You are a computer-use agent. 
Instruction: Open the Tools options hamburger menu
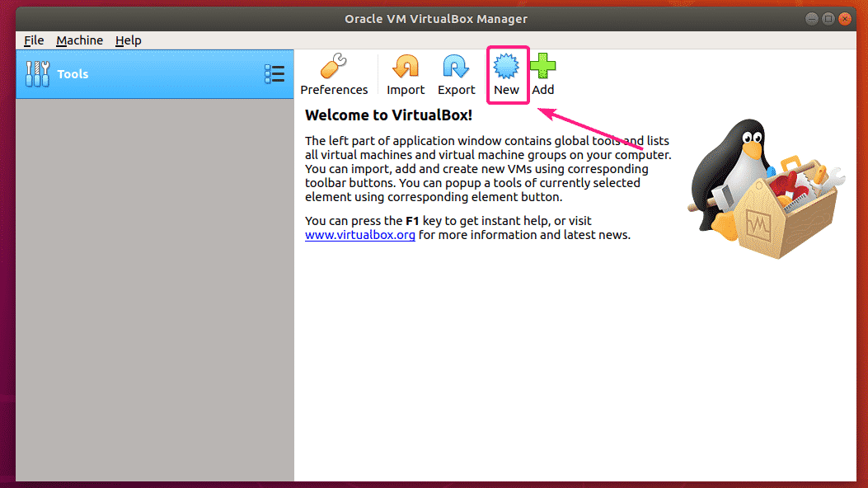[274, 73]
